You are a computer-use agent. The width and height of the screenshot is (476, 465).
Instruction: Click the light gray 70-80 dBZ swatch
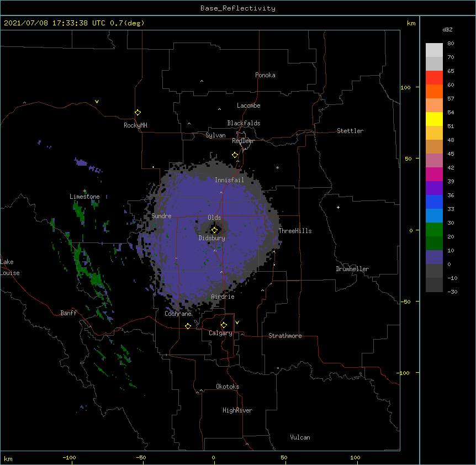point(434,50)
